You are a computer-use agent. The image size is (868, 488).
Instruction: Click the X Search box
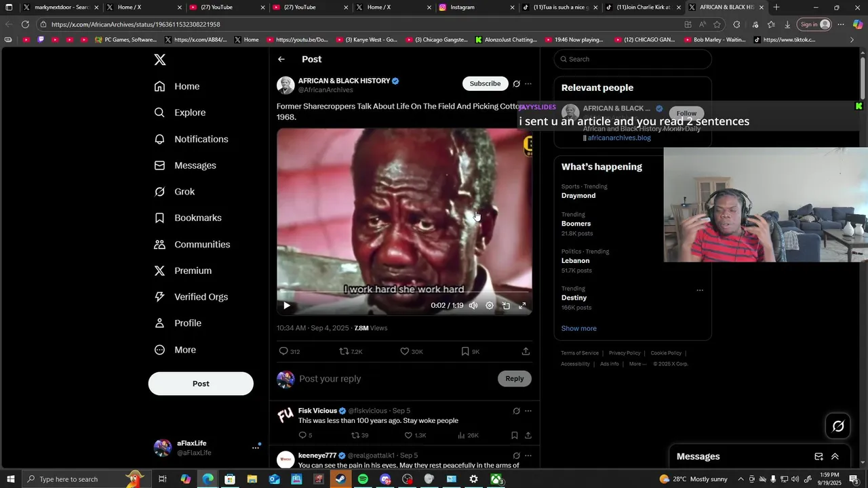point(633,59)
